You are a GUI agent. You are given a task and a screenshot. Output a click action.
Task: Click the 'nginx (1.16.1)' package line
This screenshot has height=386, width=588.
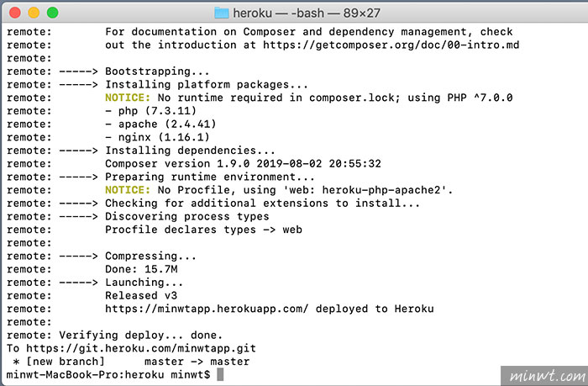157,137
